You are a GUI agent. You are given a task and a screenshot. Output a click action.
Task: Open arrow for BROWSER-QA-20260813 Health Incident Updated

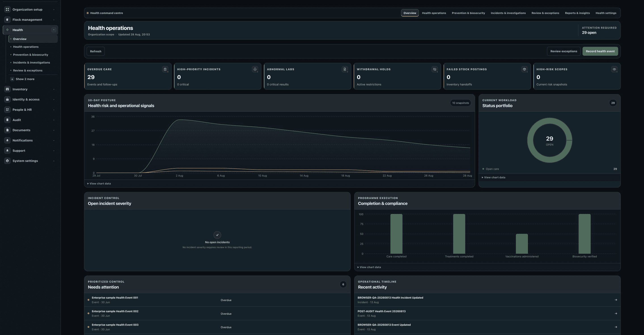tap(616, 300)
